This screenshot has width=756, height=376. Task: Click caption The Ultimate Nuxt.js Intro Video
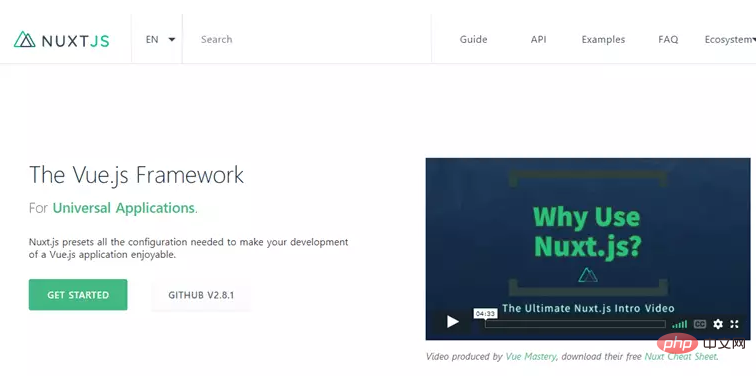(x=588, y=308)
